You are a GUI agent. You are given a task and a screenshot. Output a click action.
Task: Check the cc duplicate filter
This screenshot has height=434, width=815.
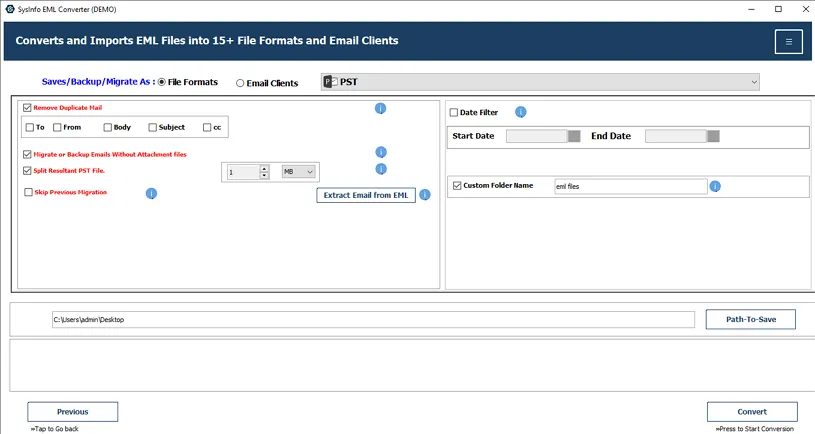pyautogui.click(x=207, y=127)
